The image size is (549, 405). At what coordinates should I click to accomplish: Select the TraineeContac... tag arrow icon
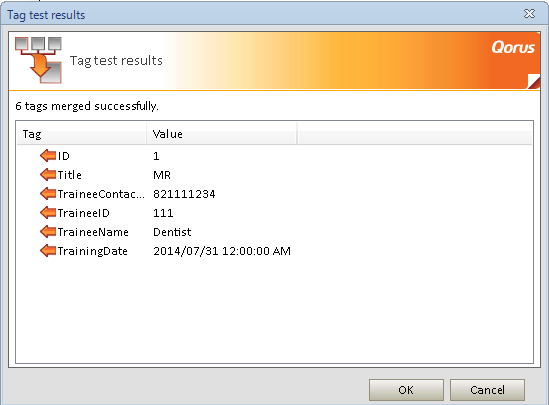click(48, 194)
